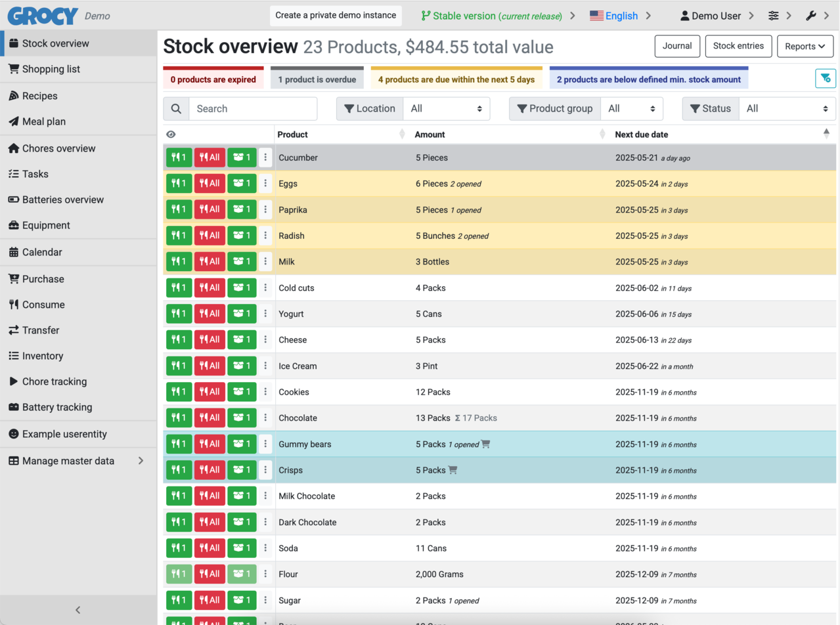Screen dimensions: 840x625
Task: Click the due within 5 days yellow badge
Action: point(456,79)
